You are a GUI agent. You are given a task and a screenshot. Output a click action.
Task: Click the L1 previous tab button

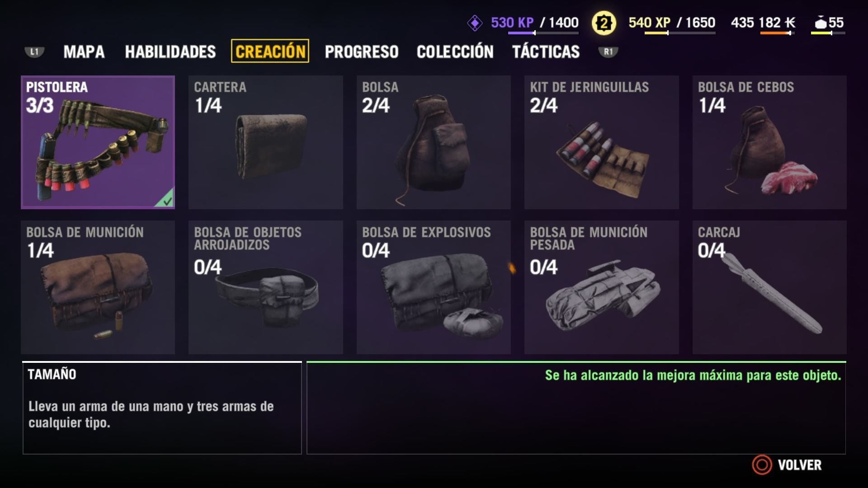(x=34, y=52)
